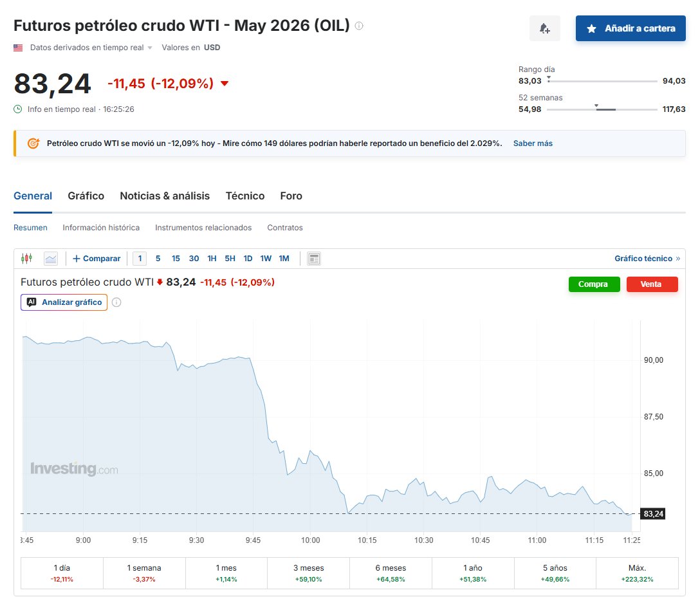Select the 1 semana range
This screenshot has width=700, height=597.
pos(144,573)
